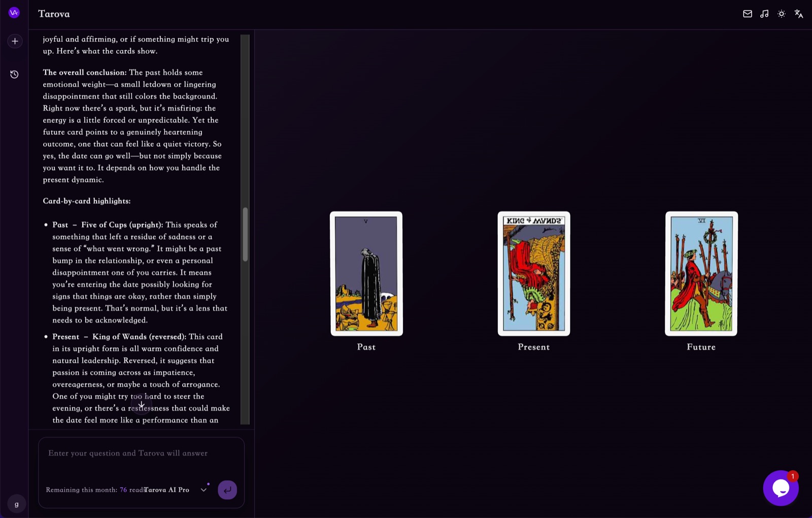Jump to latest message with down arrow

tap(142, 405)
